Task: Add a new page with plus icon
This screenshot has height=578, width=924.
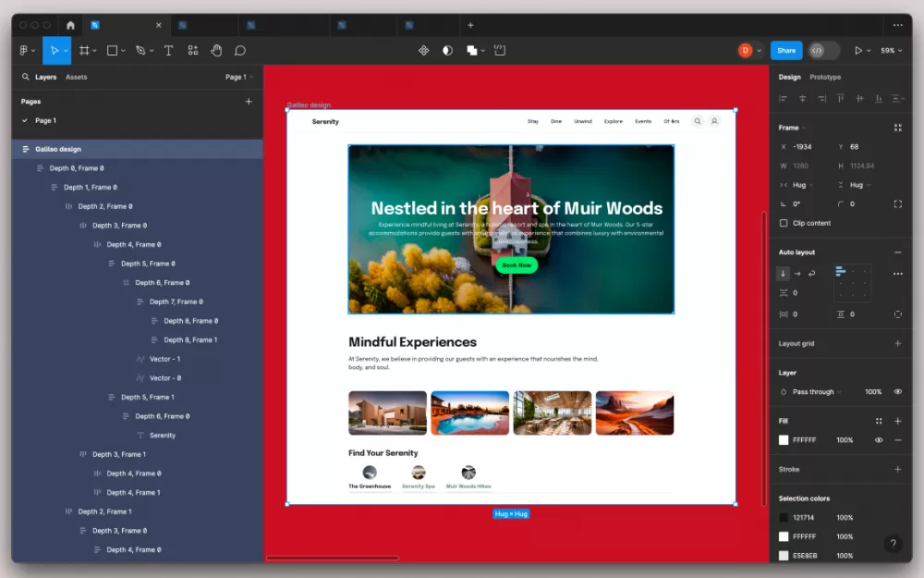Action: click(x=249, y=102)
